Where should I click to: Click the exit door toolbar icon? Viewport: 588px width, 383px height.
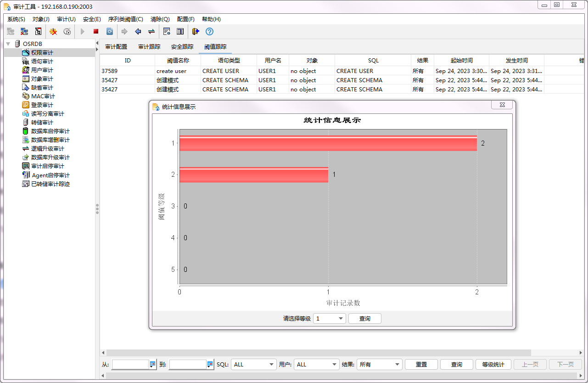[x=196, y=32]
